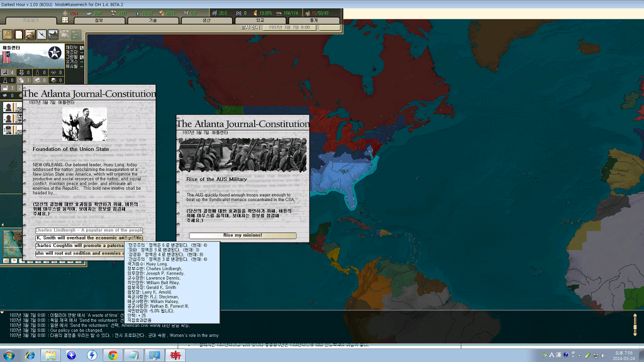
Task: Open the File Explorer taskbar icon
Action: (x=50, y=356)
